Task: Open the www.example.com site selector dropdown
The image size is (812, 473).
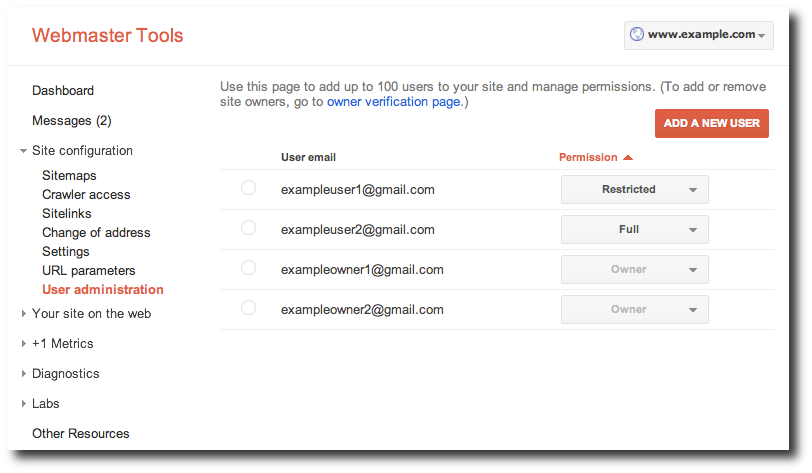Action: pos(699,34)
